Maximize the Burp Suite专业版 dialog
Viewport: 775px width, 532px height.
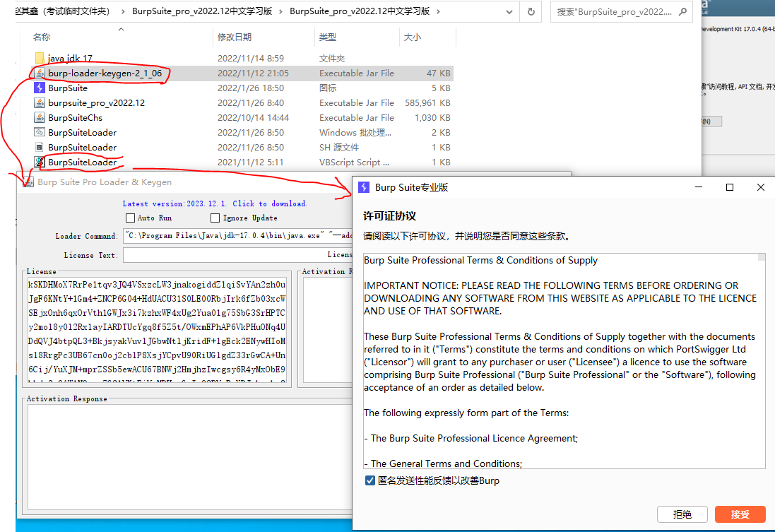(x=730, y=187)
